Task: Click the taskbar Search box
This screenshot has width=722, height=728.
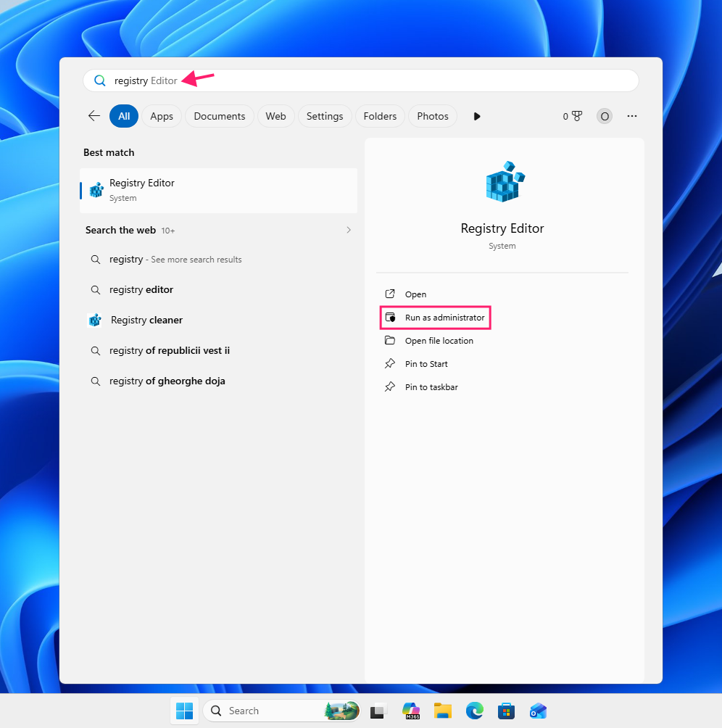Action: tap(282, 711)
